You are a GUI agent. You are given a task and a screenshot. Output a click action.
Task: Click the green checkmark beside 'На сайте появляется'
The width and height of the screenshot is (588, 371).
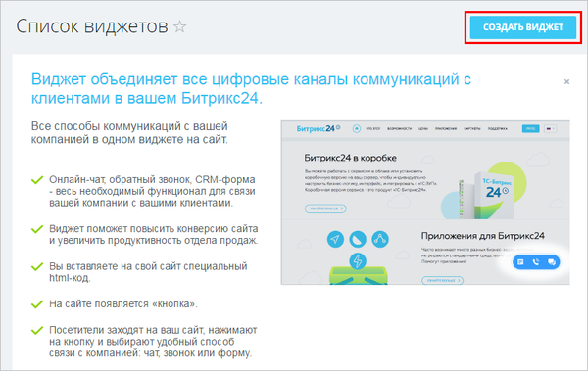(x=37, y=303)
